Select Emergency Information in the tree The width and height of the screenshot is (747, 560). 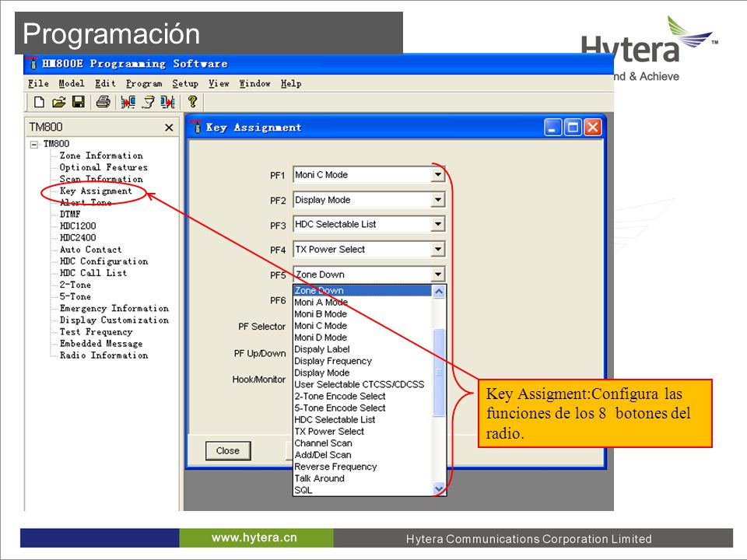114,308
